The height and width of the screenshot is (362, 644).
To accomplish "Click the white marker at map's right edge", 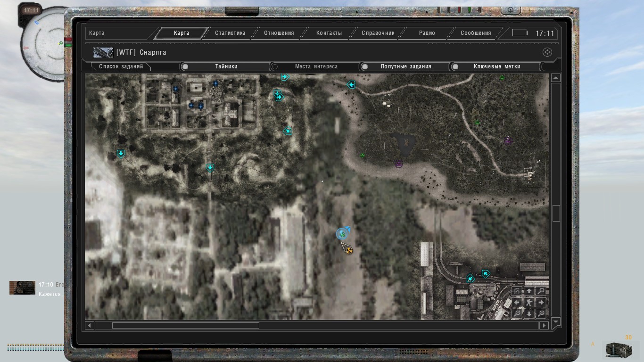I will click(x=530, y=174).
